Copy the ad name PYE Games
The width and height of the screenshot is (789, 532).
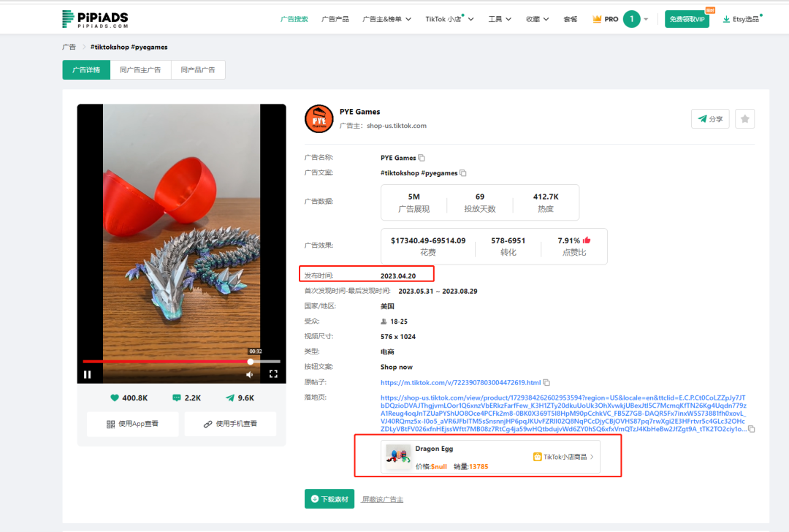(422, 158)
